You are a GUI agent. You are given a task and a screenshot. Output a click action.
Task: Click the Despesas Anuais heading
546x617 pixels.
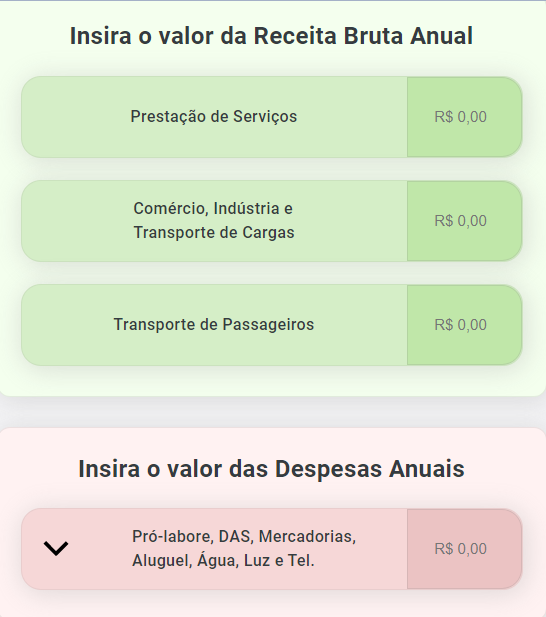271,469
